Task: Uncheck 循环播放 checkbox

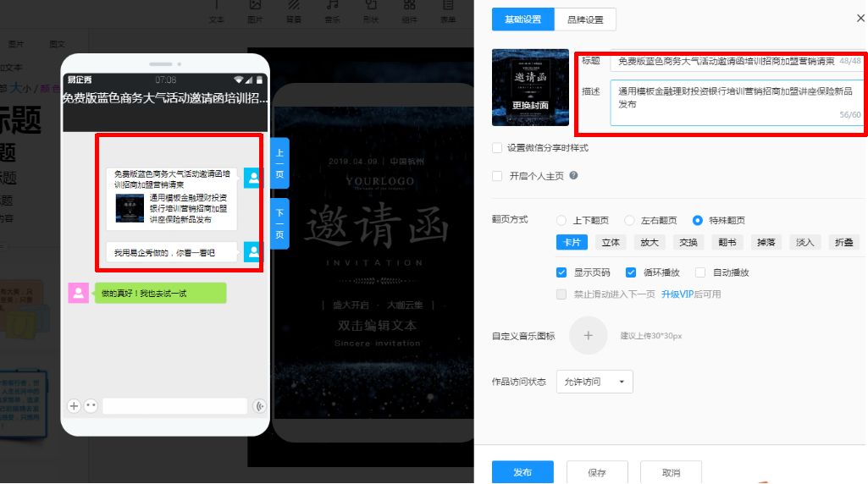Action: 631,272
